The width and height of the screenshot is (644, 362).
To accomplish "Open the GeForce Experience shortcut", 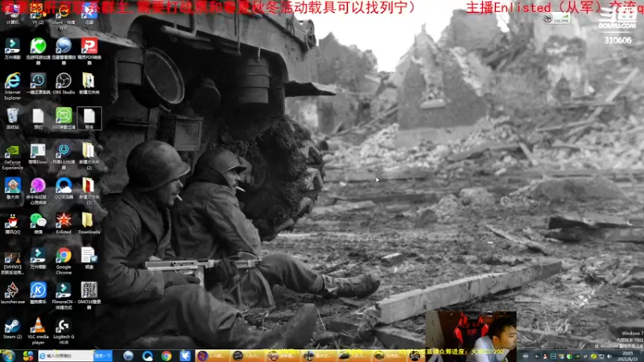I will click(x=12, y=156).
